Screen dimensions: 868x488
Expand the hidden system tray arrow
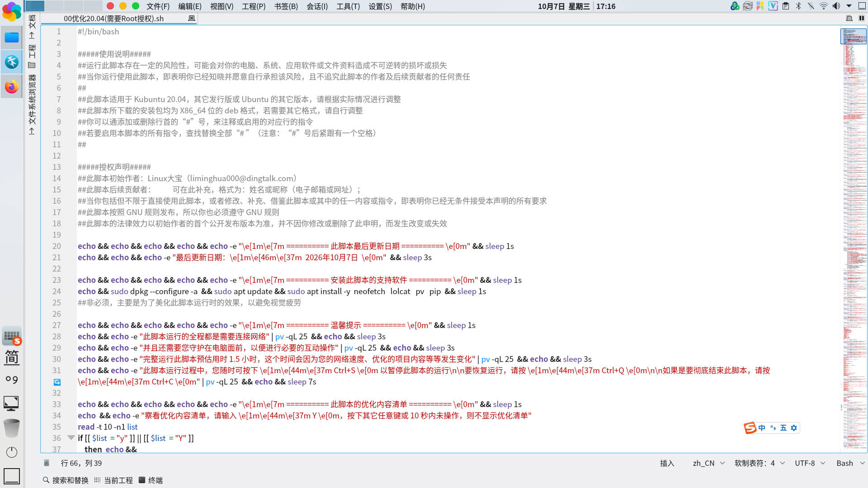849,6
